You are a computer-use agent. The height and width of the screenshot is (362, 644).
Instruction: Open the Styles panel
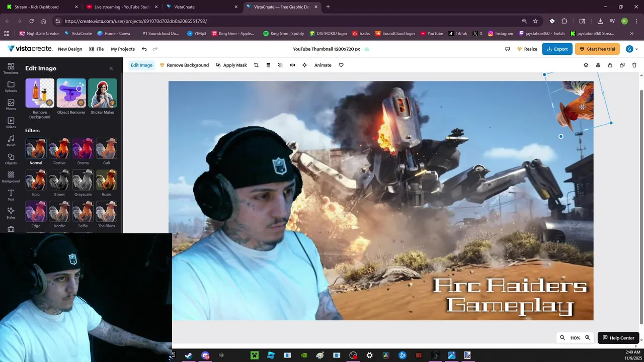click(11, 213)
